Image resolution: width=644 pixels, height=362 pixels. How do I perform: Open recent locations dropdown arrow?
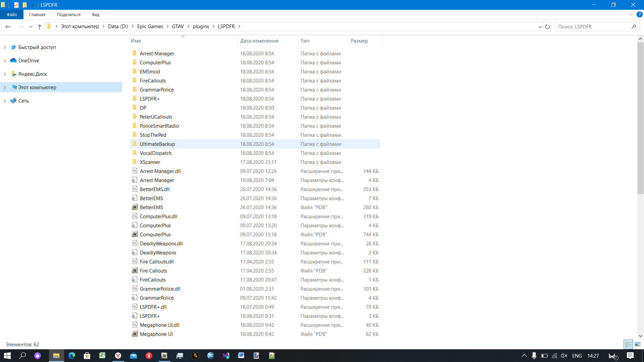31,26
